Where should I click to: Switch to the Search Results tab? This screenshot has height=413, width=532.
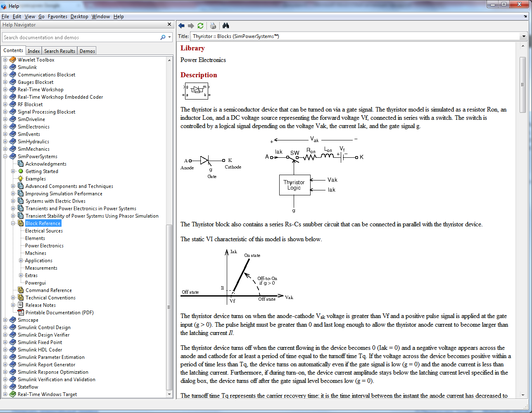pos(59,51)
